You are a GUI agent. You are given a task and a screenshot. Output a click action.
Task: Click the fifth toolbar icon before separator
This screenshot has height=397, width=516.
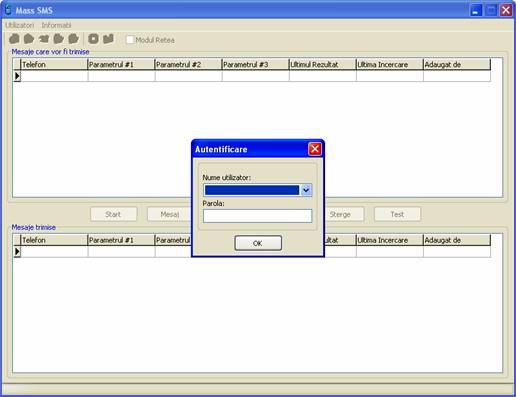coord(73,39)
